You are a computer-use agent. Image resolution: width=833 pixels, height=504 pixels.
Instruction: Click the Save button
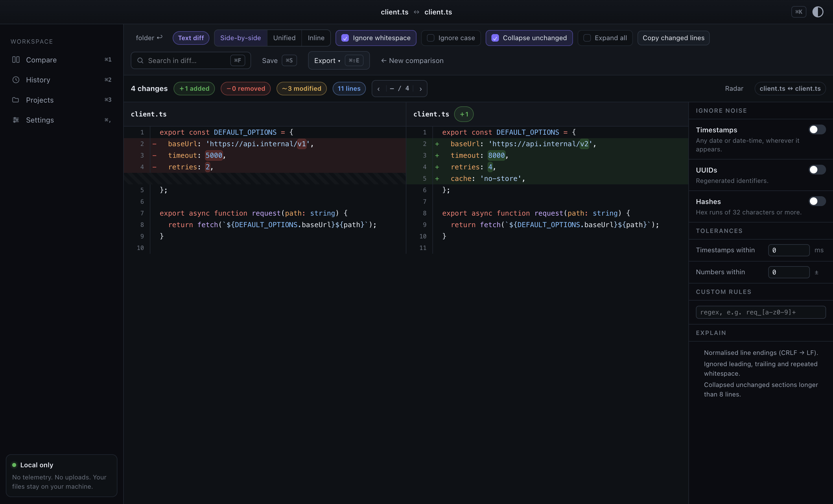coord(279,60)
